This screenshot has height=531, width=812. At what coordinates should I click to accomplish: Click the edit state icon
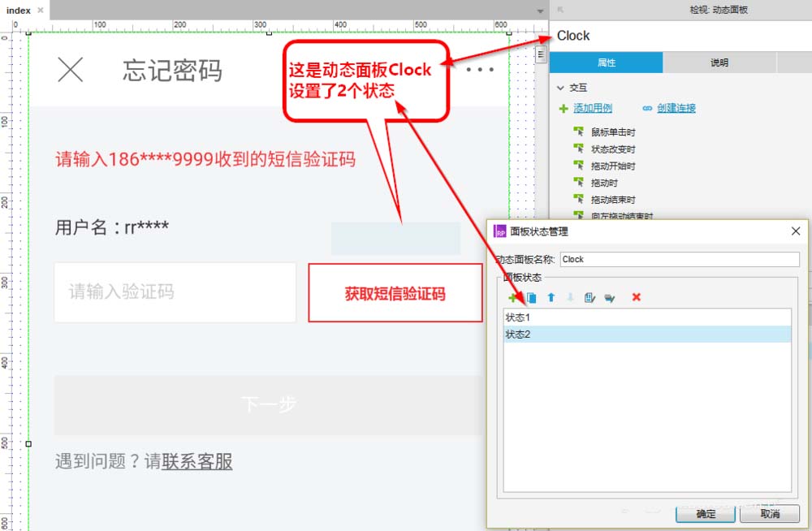click(x=590, y=297)
